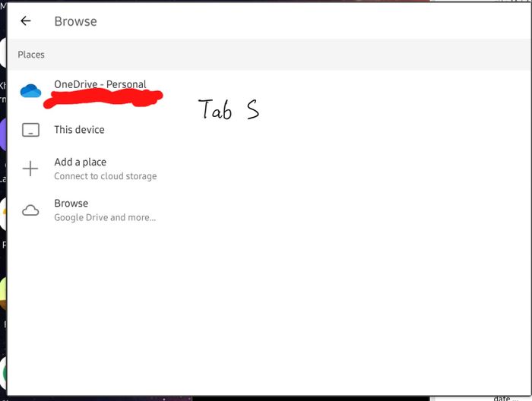532x401 pixels.
Task: Select Add a place
Action: click(x=80, y=162)
